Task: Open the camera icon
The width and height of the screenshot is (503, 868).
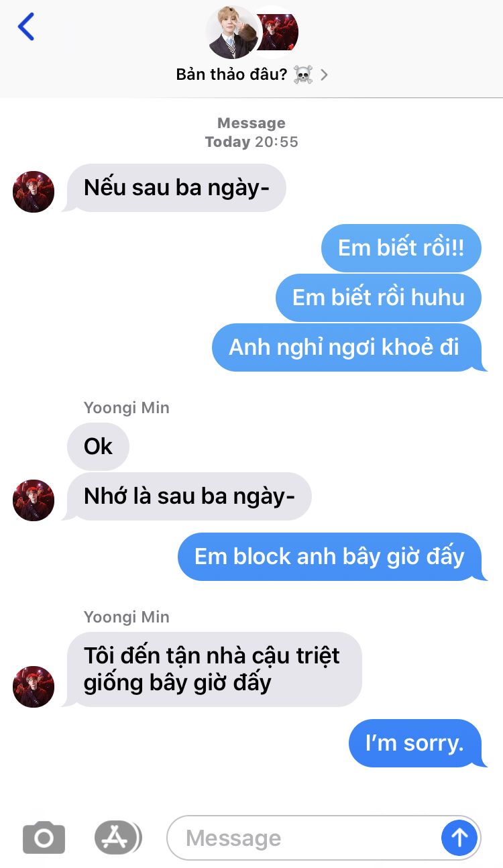Action: tap(44, 838)
